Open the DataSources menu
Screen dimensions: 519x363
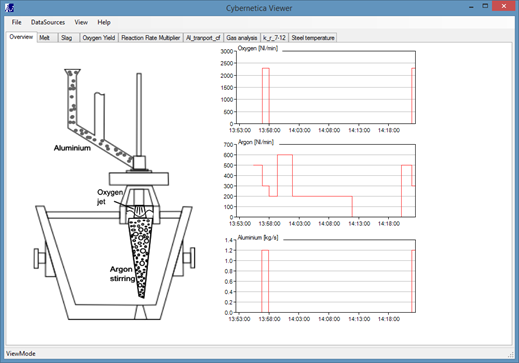coord(48,22)
